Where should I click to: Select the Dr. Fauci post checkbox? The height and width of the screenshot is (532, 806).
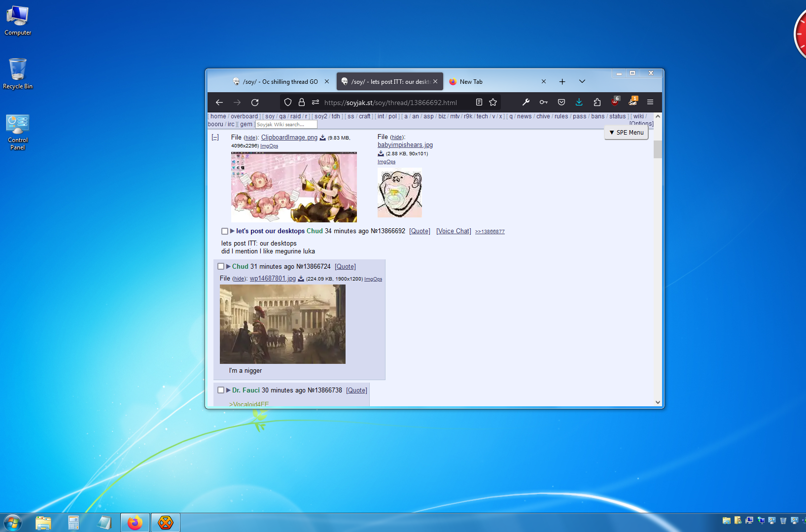pyautogui.click(x=221, y=390)
